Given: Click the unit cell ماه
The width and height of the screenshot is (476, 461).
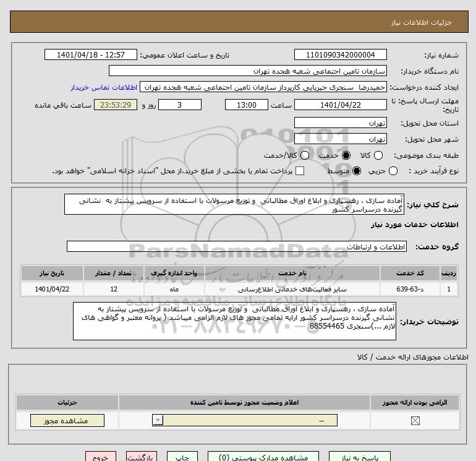Looking at the screenshot, I should tap(174, 289).
